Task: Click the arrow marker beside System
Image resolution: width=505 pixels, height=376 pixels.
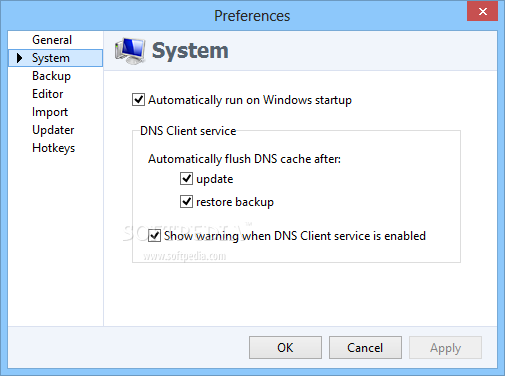Action: (x=20, y=58)
